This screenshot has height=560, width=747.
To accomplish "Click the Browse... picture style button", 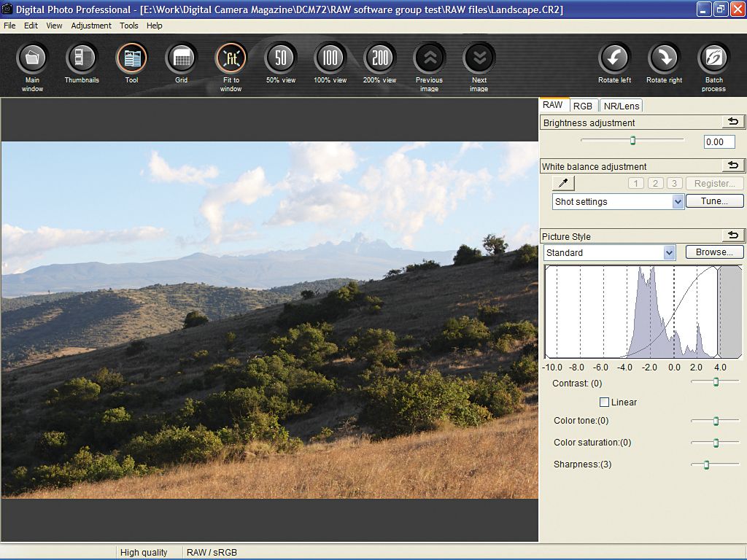I will tap(714, 252).
